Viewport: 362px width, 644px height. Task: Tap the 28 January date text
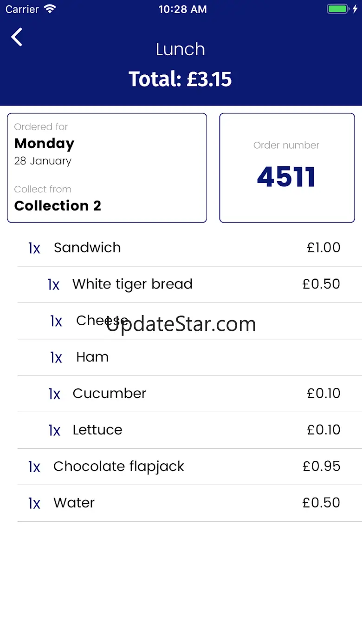(43, 161)
